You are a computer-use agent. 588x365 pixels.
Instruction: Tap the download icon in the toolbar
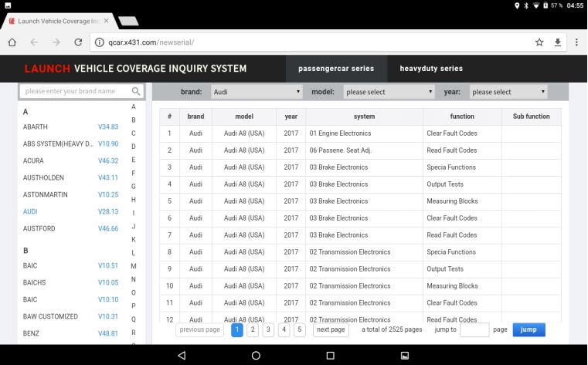coord(558,42)
